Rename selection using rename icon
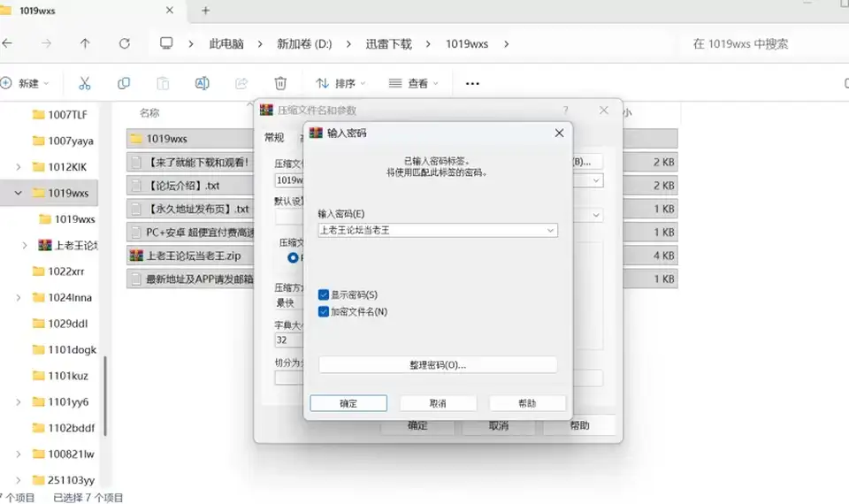 tap(202, 83)
